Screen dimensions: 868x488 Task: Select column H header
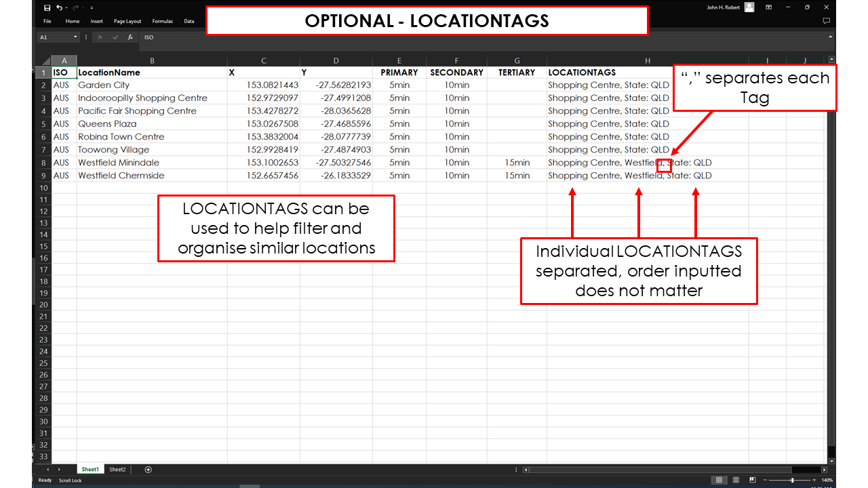[647, 60]
